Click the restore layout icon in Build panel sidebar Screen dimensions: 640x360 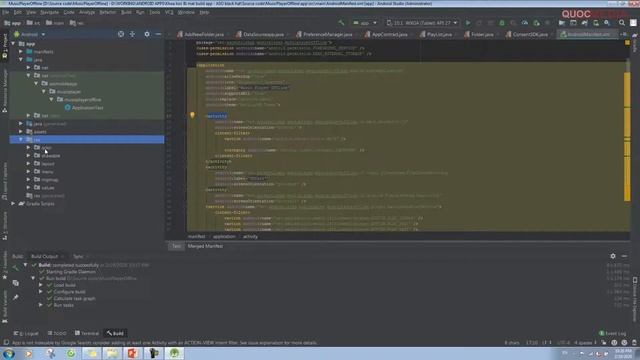tap(16, 282)
